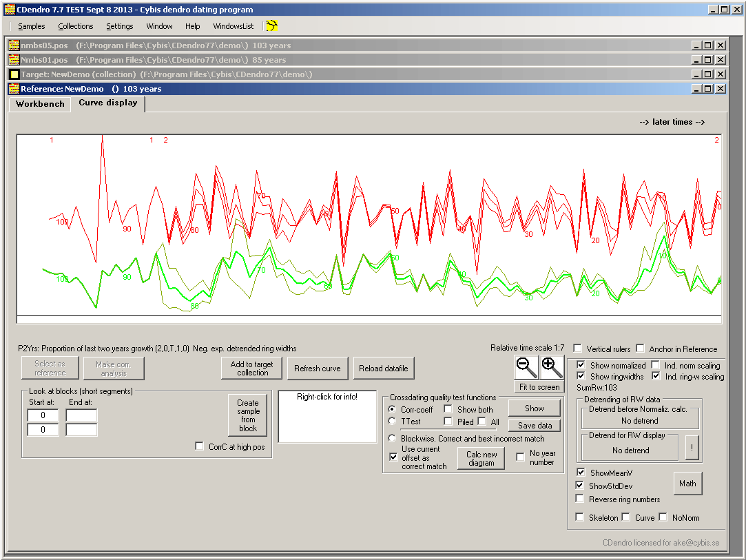Open the WindowsList menu

(x=233, y=26)
